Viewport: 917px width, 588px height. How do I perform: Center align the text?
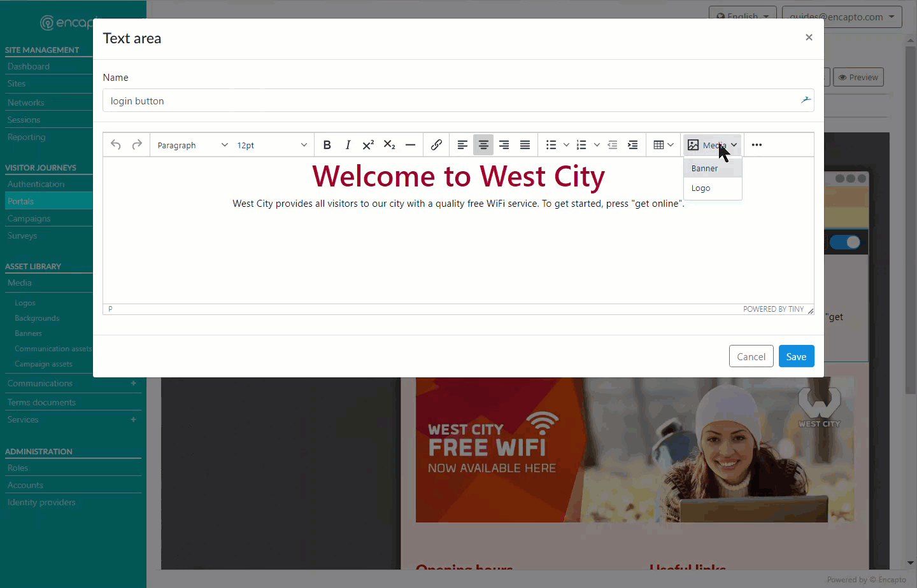(x=483, y=145)
